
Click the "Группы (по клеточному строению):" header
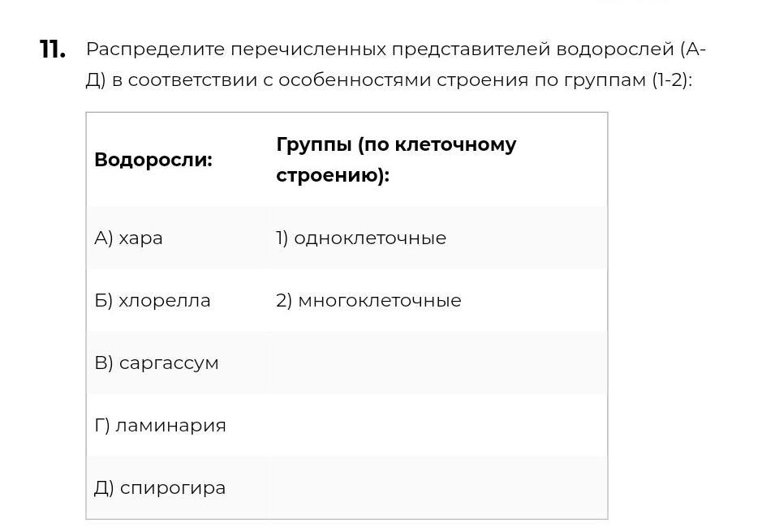pyautogui.click(x=396, y=160)
